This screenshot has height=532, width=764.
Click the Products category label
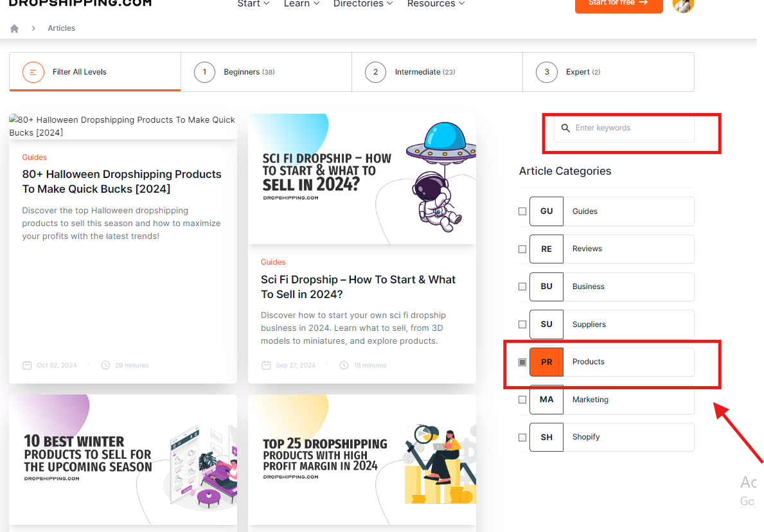point(588,362)
